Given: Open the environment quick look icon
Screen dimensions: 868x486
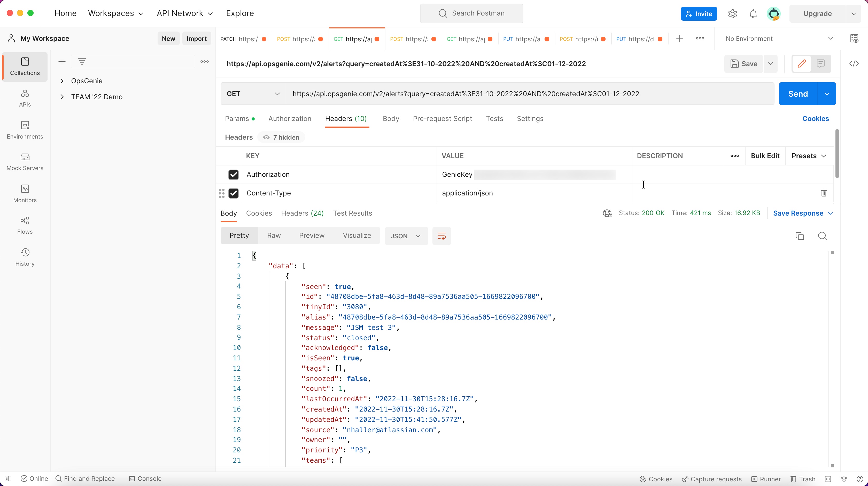Looking at the screenshot, I should 854,39.
